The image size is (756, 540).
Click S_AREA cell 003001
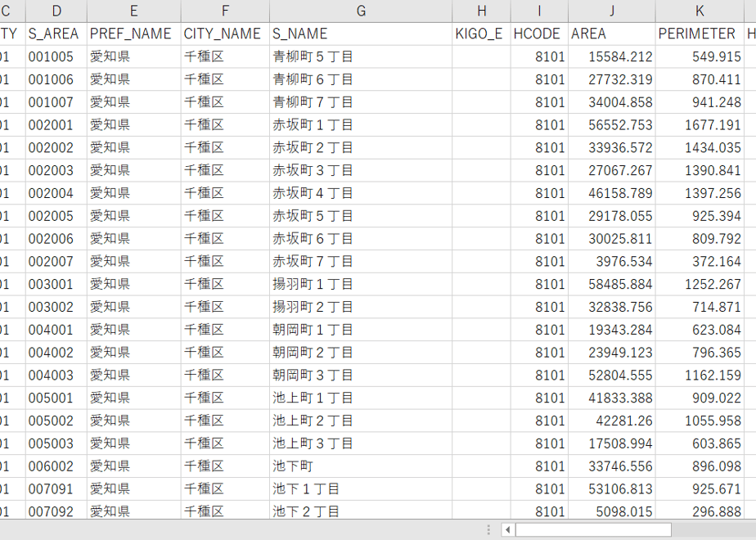(x=56, y=285)
